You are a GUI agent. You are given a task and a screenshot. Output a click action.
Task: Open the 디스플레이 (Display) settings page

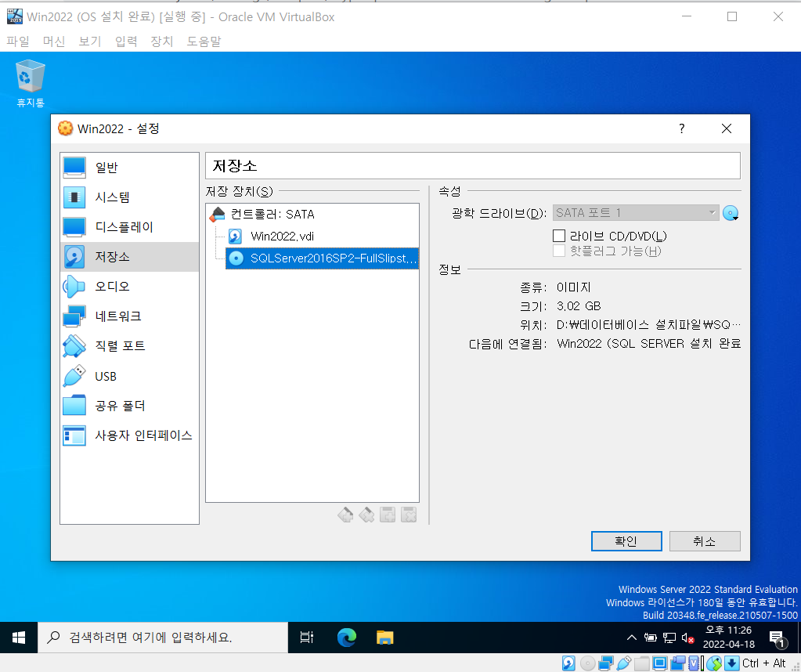tap(128, 227)
